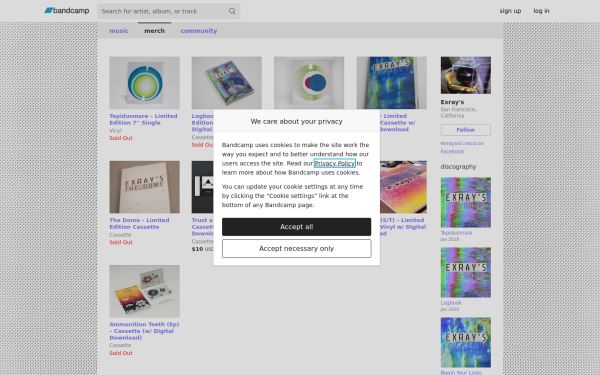The height and width of the screenshot is (375, 600).
Task: Open Ammunition Teeth (Ep) – Cassette title link
Action: [144, 331]
